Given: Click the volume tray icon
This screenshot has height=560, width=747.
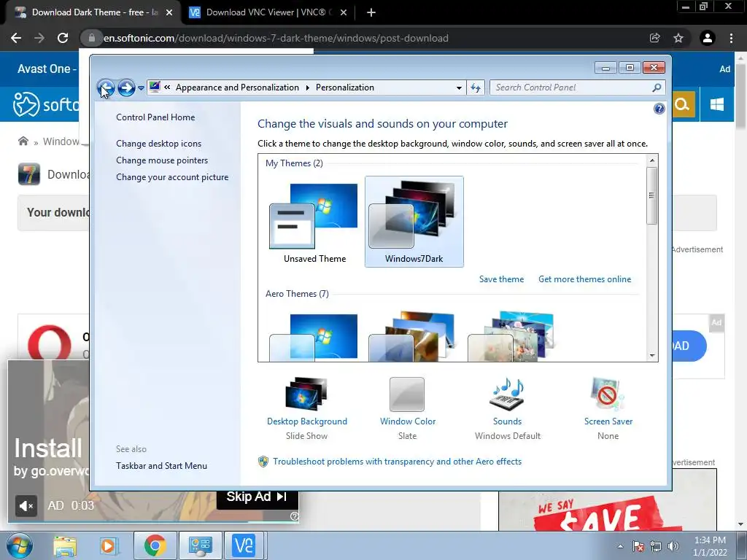Looking at the screenshot, I should tap(673, 546).
